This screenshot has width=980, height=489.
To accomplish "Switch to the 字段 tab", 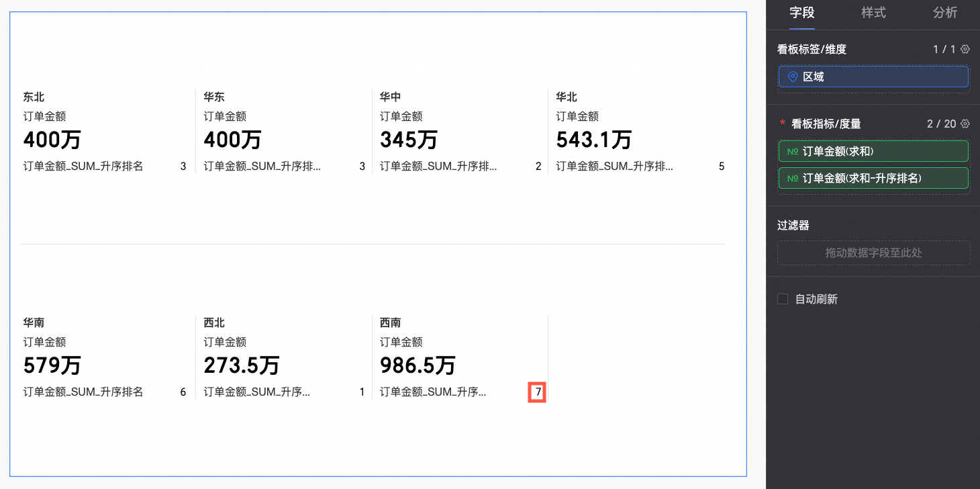I will [x=802, y=13].
